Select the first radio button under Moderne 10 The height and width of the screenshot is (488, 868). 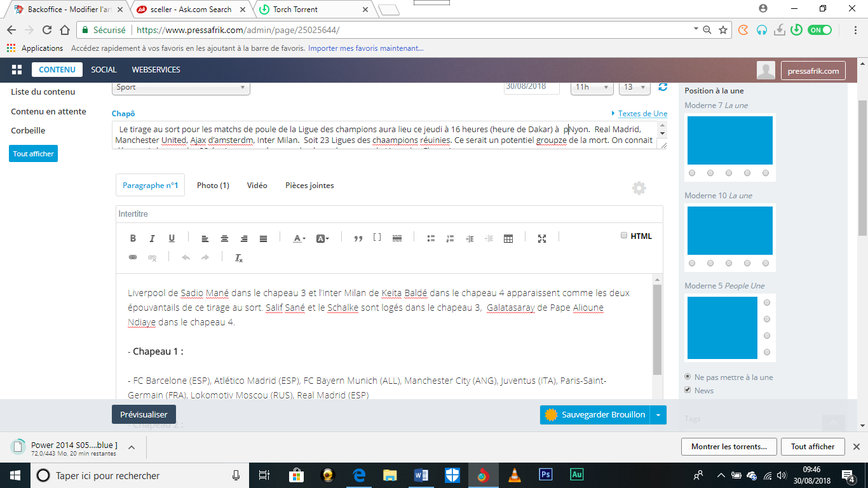692,263
